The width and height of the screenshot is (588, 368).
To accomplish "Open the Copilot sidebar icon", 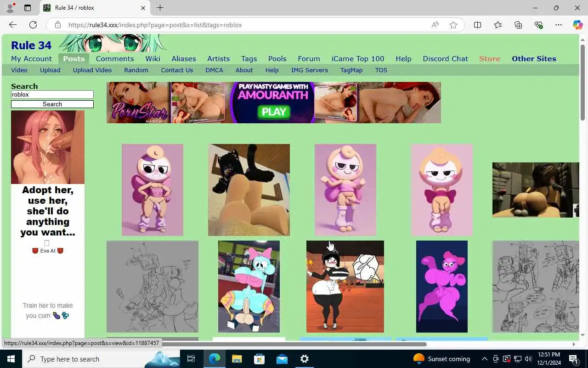I will (x=577, y=25).
